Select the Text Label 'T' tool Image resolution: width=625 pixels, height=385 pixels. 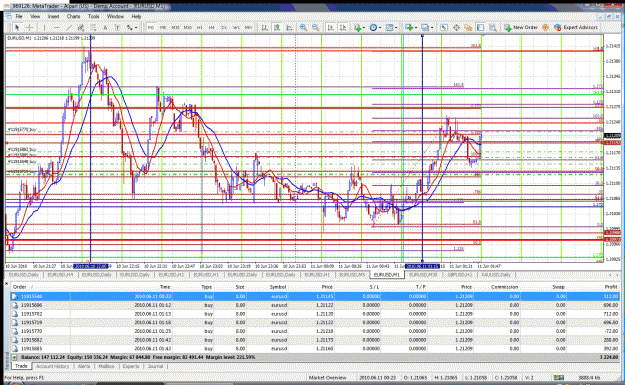coord(117,28)
